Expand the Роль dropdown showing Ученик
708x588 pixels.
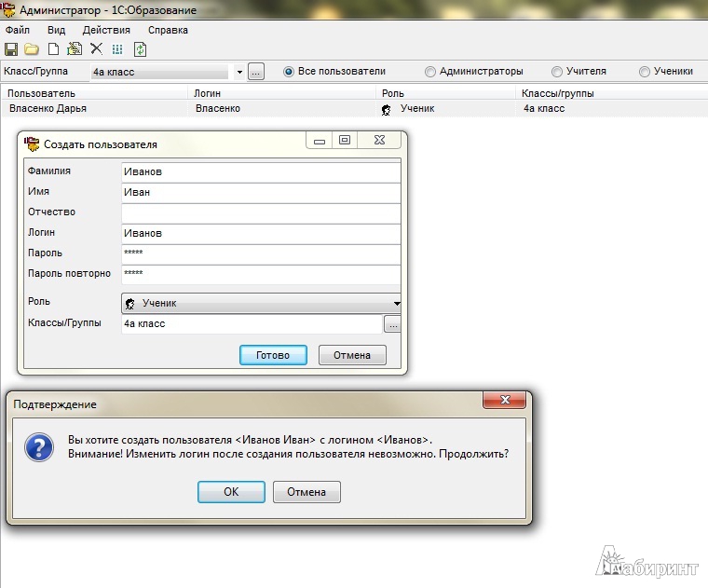397,304
